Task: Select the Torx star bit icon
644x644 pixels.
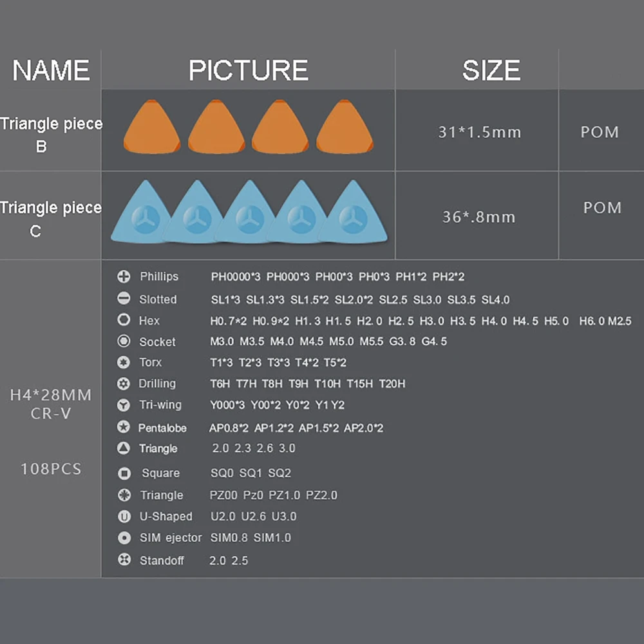Action: point(124,363)
